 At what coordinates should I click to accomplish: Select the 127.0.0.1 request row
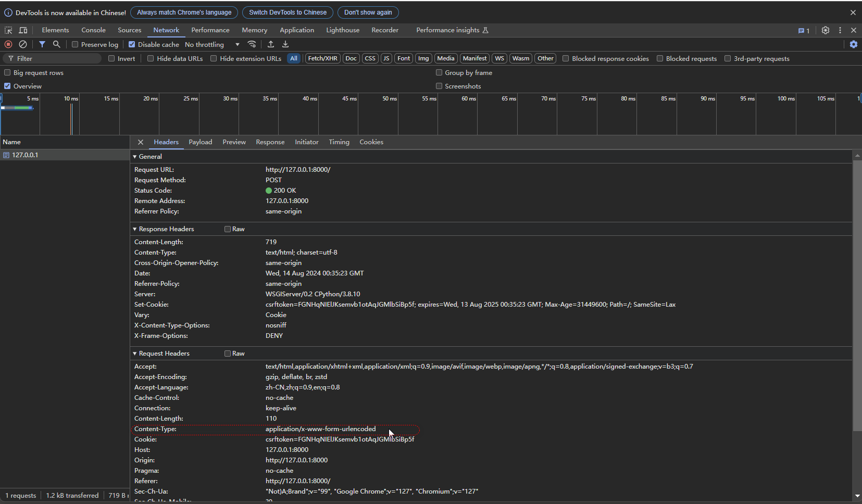point(65,155)
